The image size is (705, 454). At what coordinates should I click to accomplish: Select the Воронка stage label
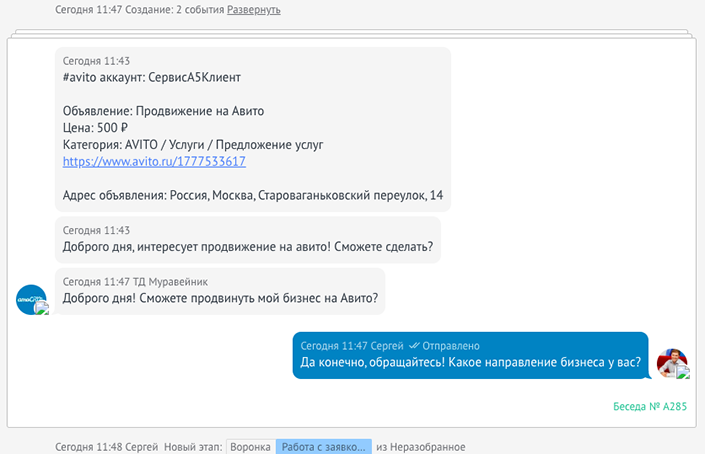pyautogui.click(x=250, y=447)
